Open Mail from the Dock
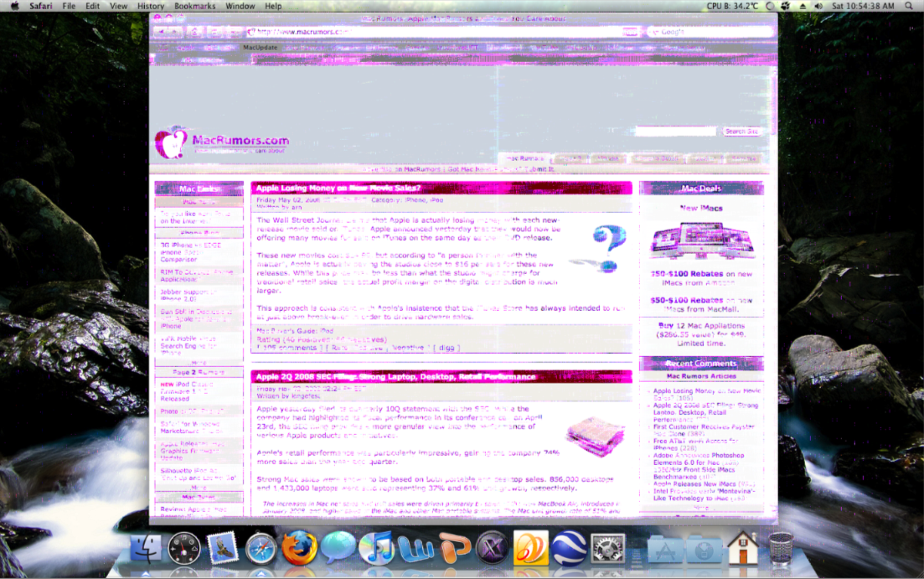 (x=223, y=548)
